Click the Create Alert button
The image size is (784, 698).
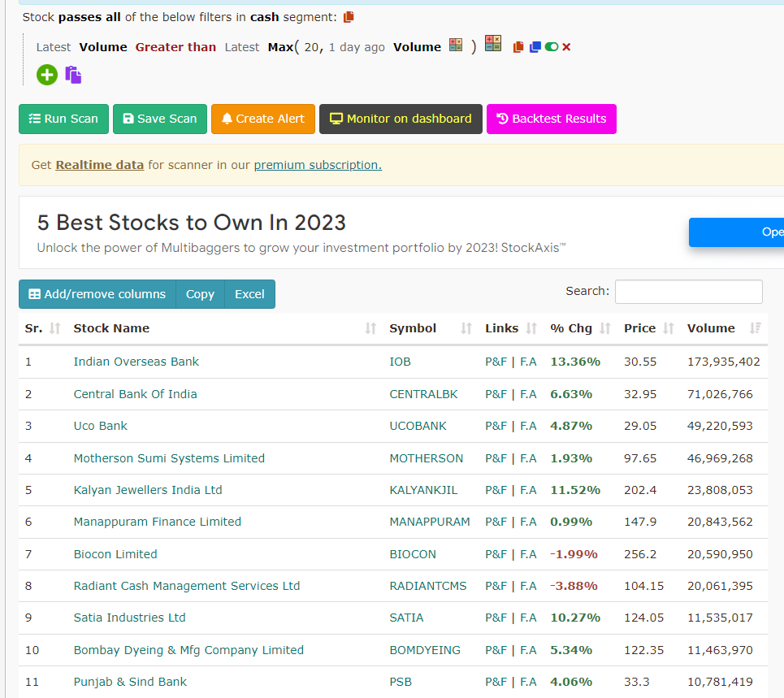[x=263, y=119]
